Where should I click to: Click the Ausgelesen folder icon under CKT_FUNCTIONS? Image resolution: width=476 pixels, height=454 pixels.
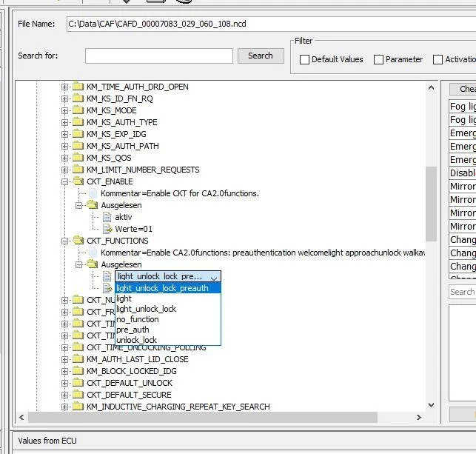(93, 264)
